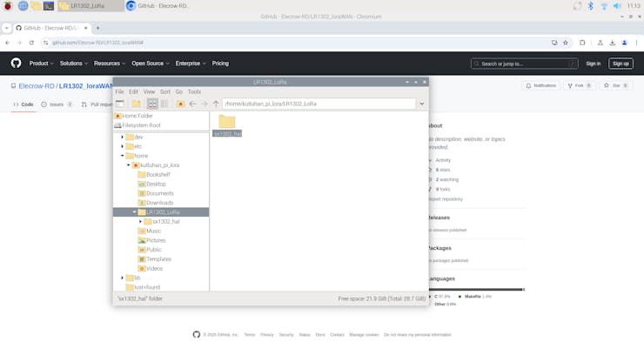Switch the file manager to icon view

tap(152, 104)
